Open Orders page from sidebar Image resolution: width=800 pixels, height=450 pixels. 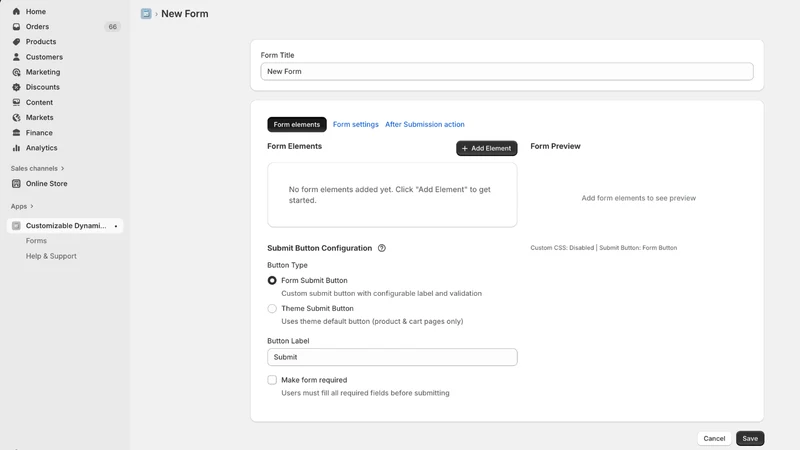click(x=37, y=27)
